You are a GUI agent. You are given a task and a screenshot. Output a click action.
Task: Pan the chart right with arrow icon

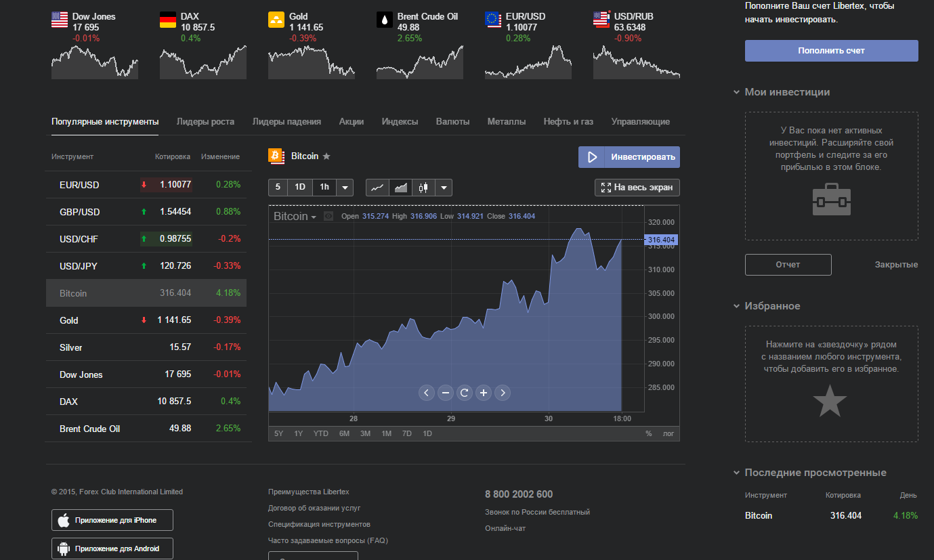coord(502,392)
